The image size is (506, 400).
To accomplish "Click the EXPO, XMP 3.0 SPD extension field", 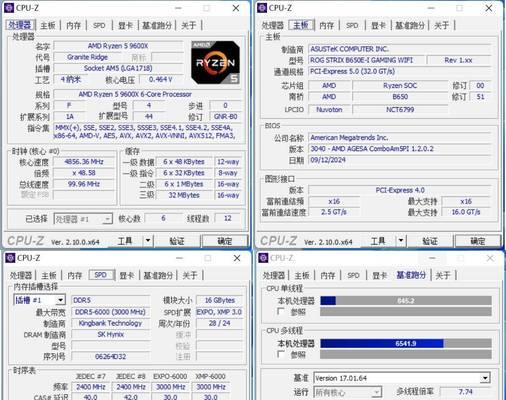I will (x=220, y=312).
